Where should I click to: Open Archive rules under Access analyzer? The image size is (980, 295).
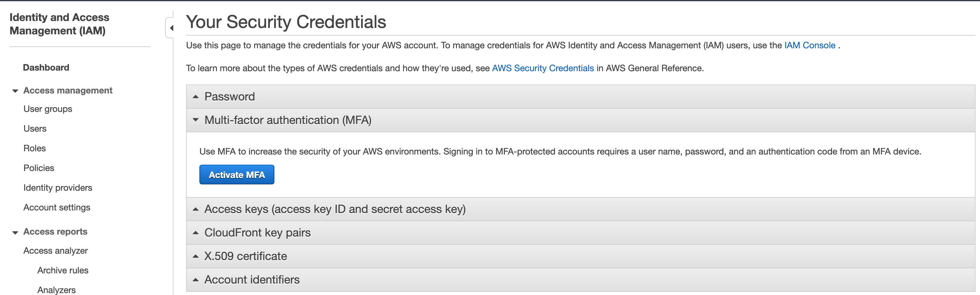(x=63, y=270)
